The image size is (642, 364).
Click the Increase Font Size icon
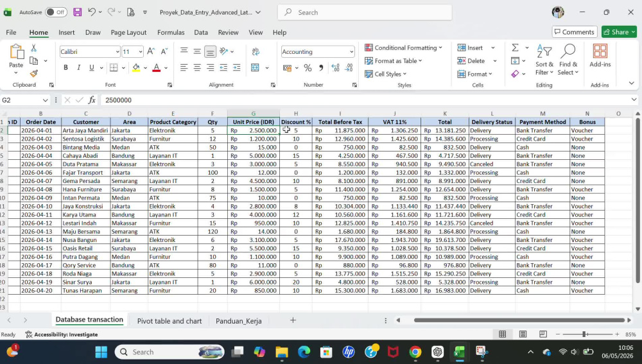(x=151, y=51)
